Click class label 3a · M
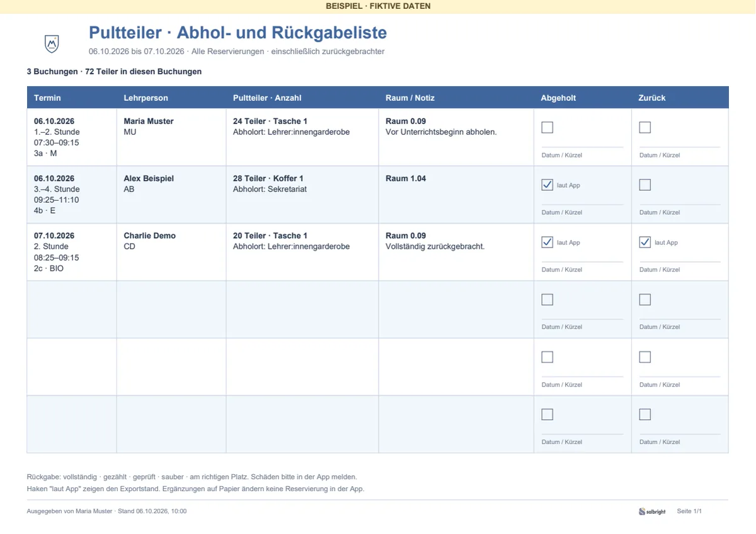756x534 pixels. [45, 154]
